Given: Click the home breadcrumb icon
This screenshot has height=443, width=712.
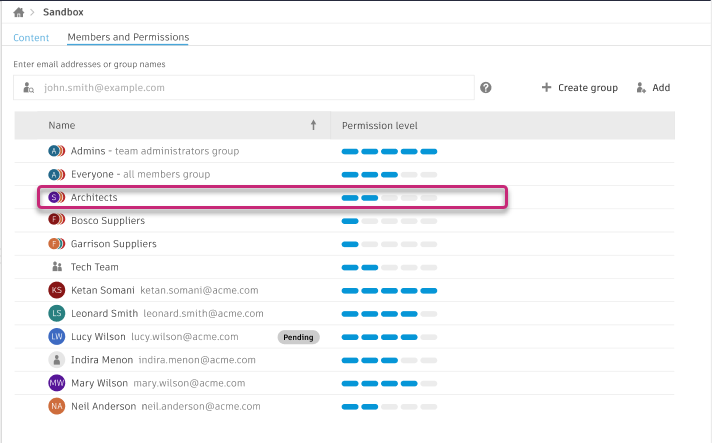Looking at the screenshot, I should 18,12.
